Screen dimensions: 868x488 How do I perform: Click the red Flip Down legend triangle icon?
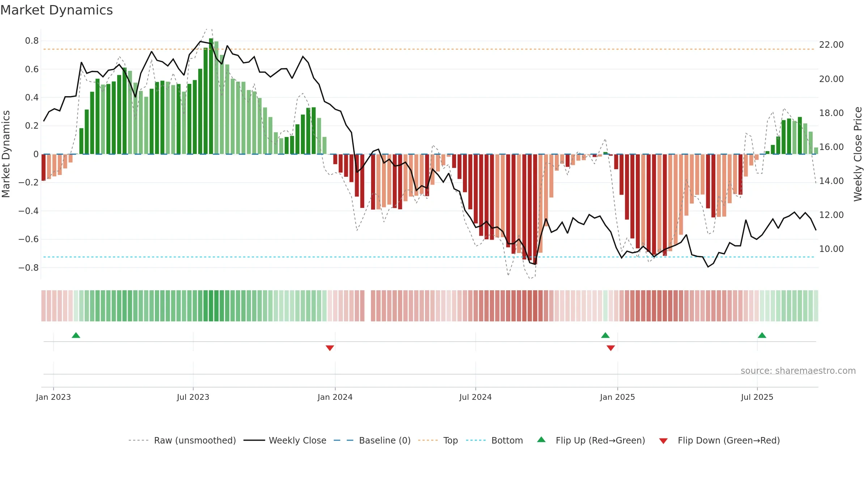pyautogui.click(x=663, y=441)
